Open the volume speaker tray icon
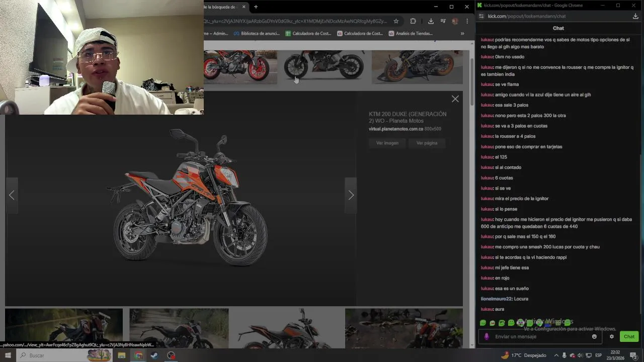 580,355
